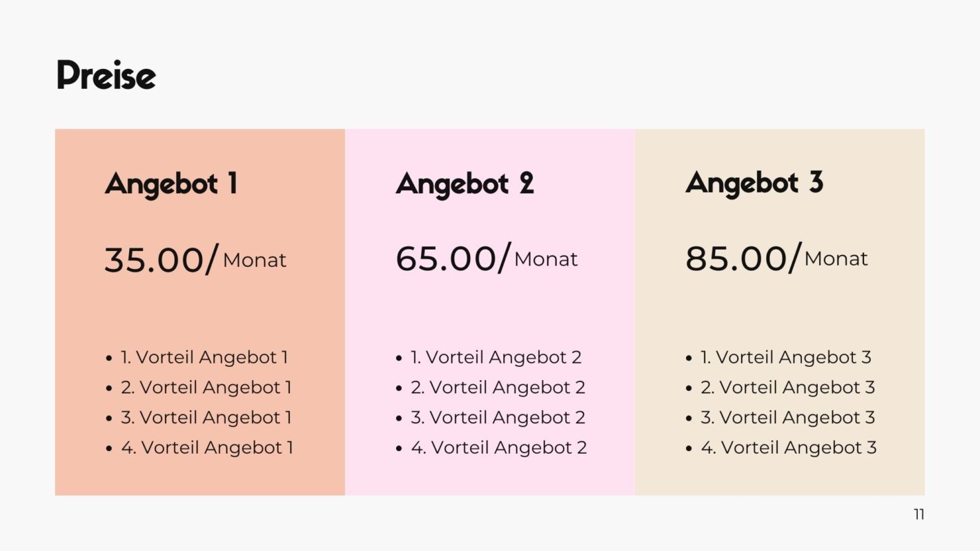
Task: Select bullet 3. Vorteil Angebot 2
Action: click(x=498, y=417)
